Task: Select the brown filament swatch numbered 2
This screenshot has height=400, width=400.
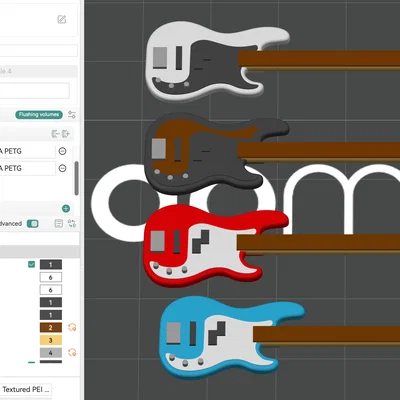Action: coord(51,328)
